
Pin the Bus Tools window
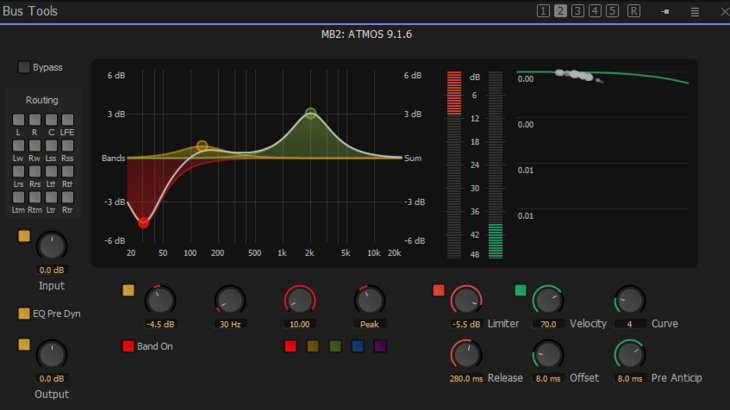pos(666,12)
